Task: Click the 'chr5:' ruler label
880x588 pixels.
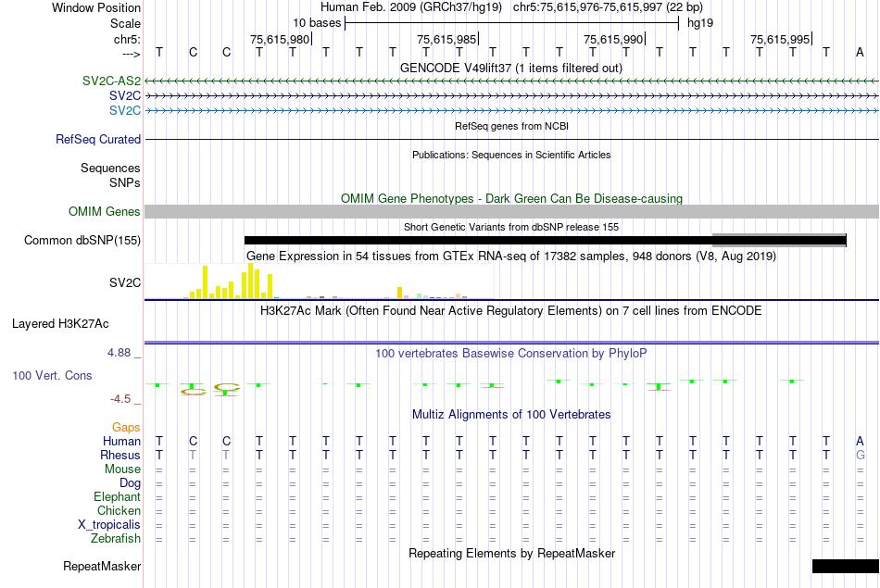Action: click(x=127, y=39)
